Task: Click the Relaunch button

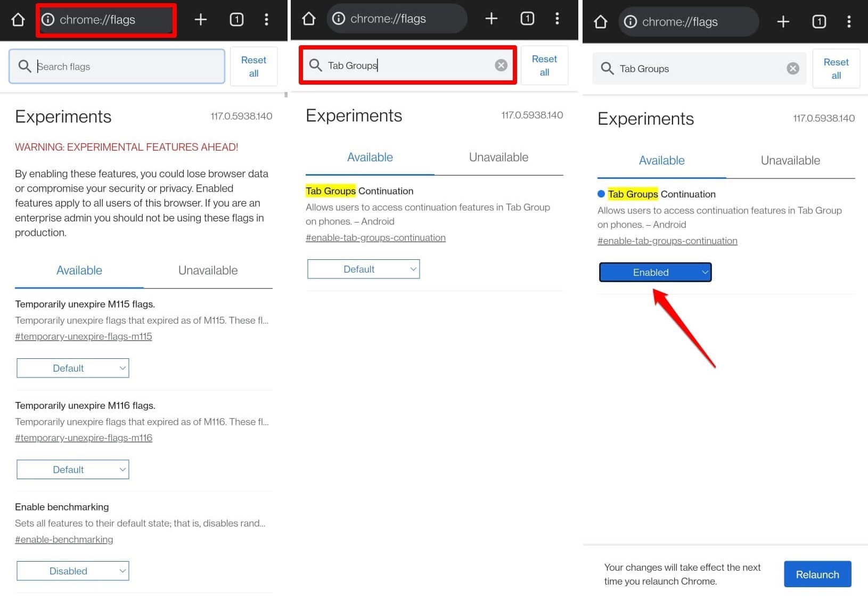Action: tap(817, 574)
